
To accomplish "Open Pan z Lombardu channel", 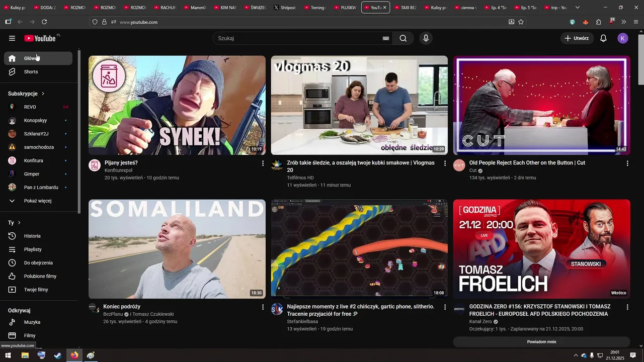I will (x=38, y=188).
